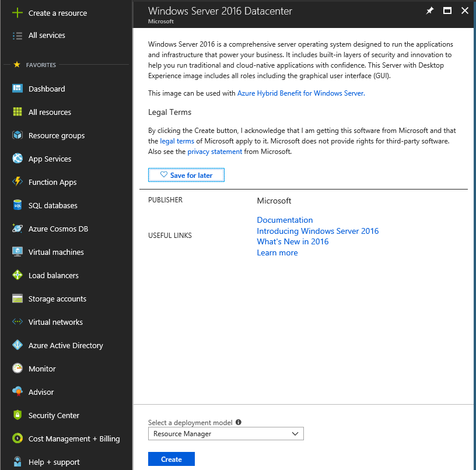The width and height of the screenshot is (476, 470).
Task: Click the Microsoft publisher value
Action: click(x=274, y=201)
